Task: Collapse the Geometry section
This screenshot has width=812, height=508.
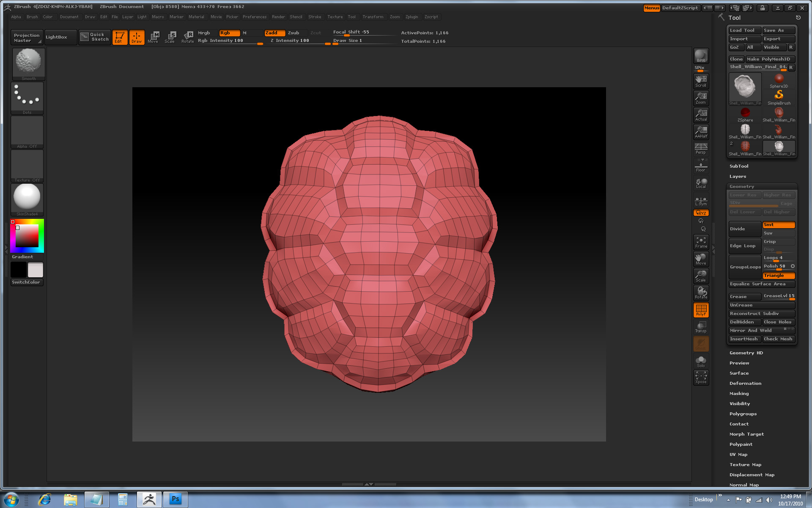Action: (741, 187)
